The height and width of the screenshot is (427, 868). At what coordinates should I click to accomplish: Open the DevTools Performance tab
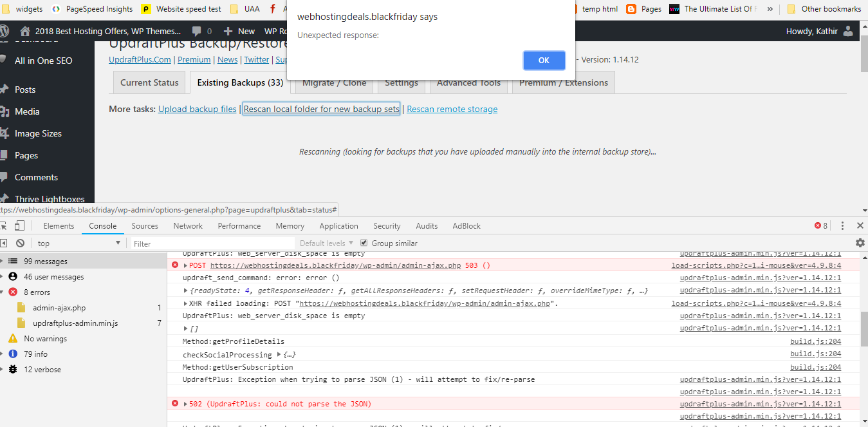(x=239, y=226)
